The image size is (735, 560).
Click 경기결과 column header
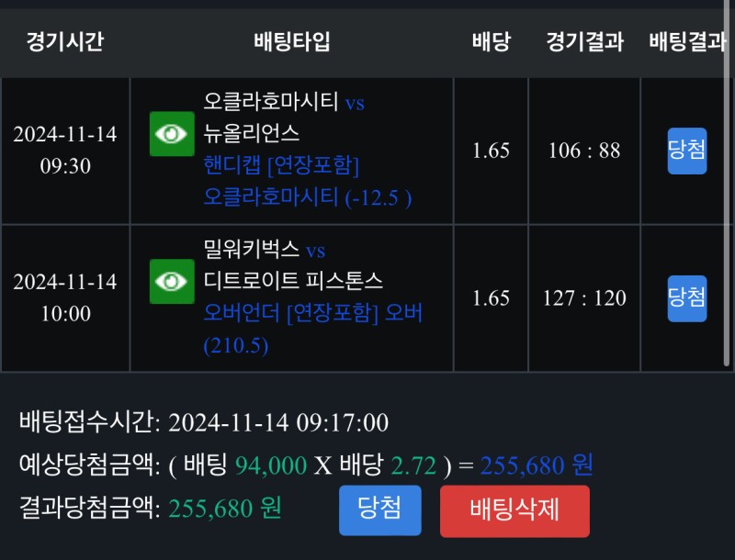click(x=584, y=42)
